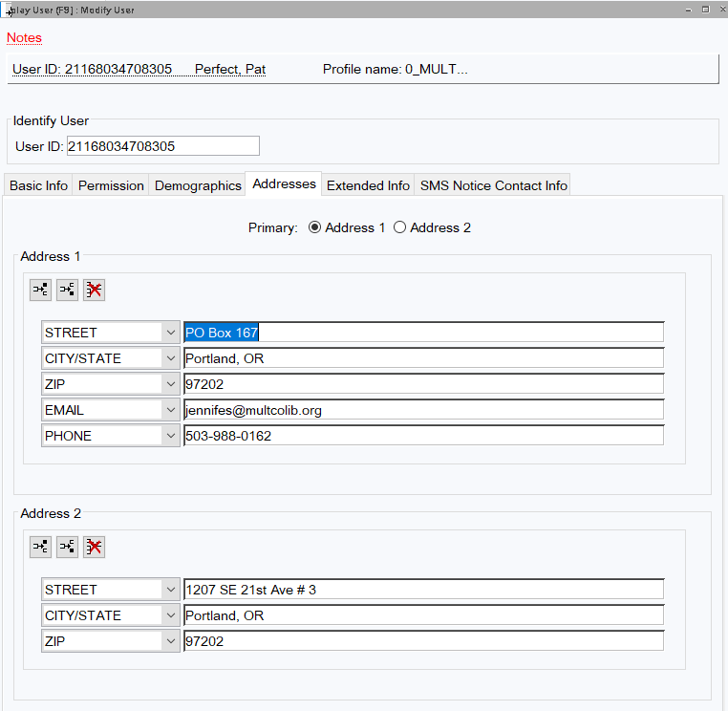Click insert row after icon in Address 1
Viewport: 728px width, 711px height.
click(x=67, y=291)
